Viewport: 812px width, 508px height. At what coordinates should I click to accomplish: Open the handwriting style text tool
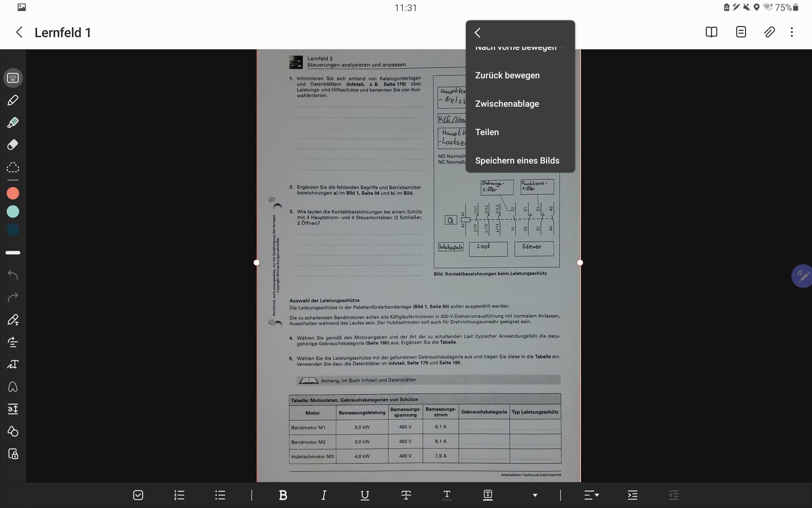[13, 364]
